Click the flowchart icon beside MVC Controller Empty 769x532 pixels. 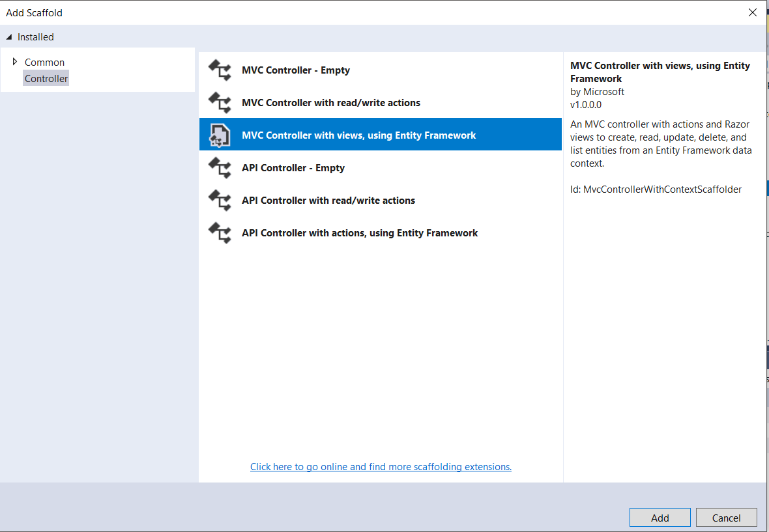(220, 69)
